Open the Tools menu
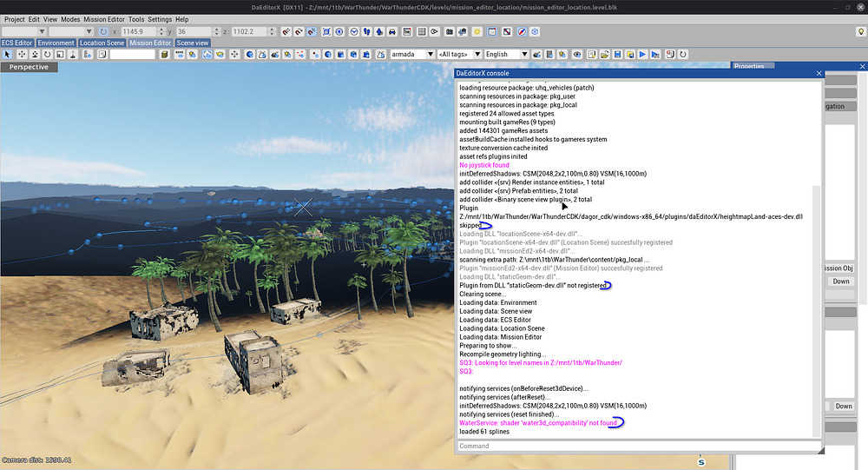This screenshot has width=868, height=470. [136, 19]
